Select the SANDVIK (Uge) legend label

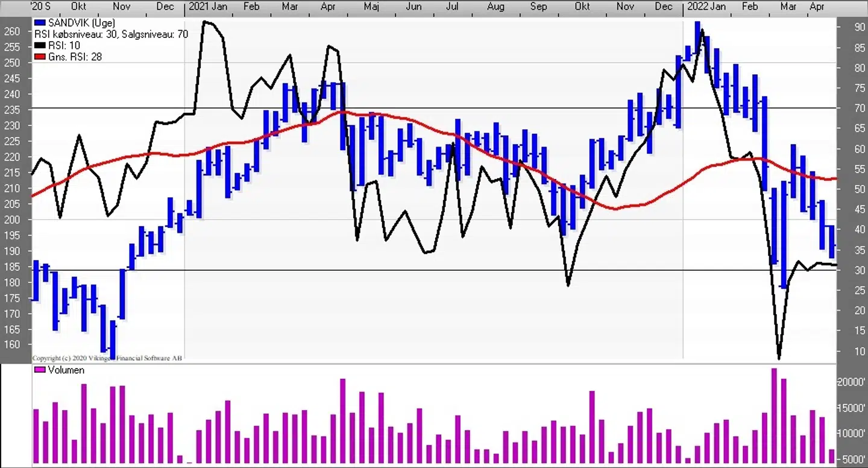point(81,24)
